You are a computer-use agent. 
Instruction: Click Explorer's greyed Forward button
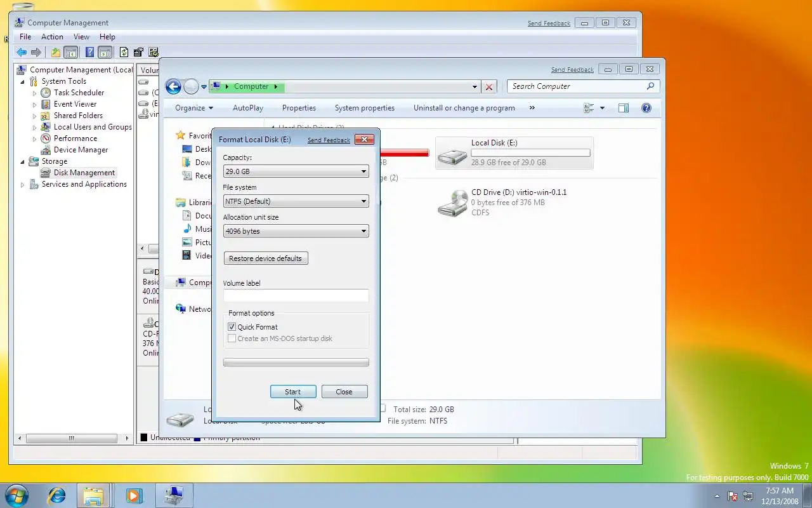191,87
